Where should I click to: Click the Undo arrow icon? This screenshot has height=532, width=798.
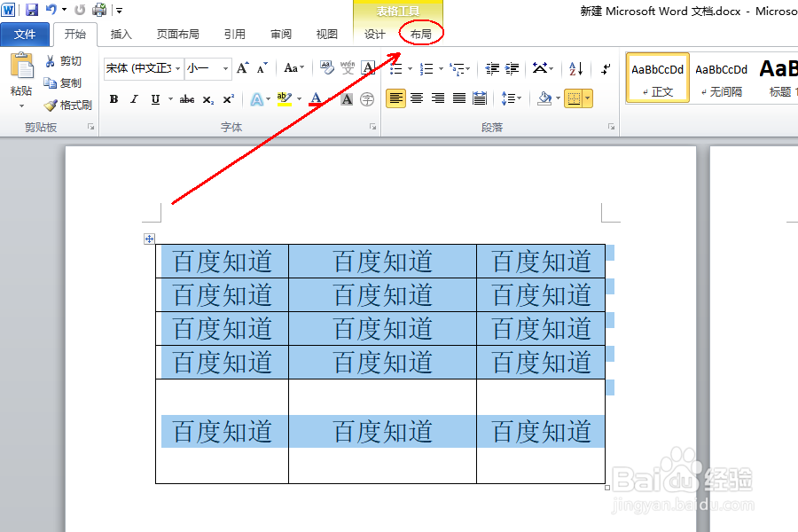coord(51,10)
